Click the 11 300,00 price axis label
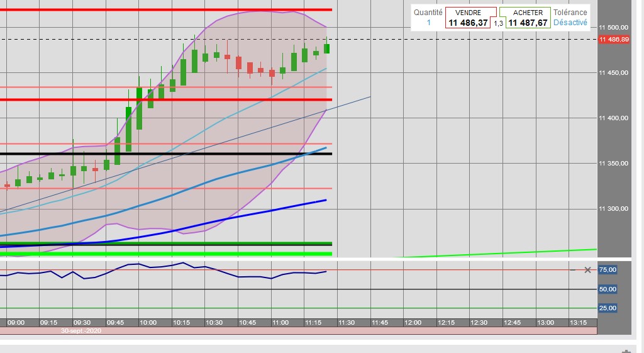Screen dimensions: 644x353 (613, 208)
